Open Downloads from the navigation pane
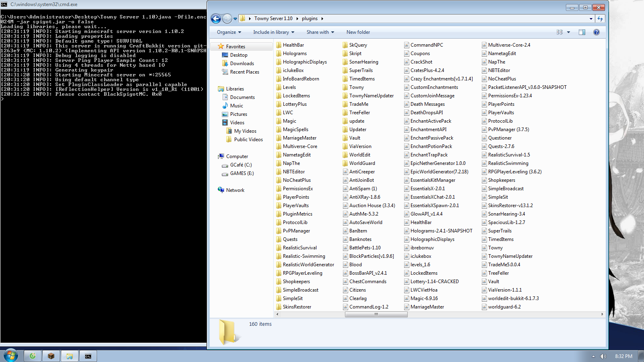The height and width of the screenshot is (362, 644). tap(242, 64)
